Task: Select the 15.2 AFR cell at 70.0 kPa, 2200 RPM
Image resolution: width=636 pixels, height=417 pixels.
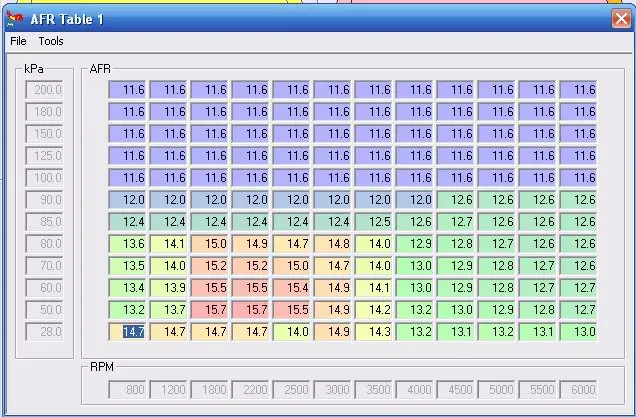Action: click(251, 266)
